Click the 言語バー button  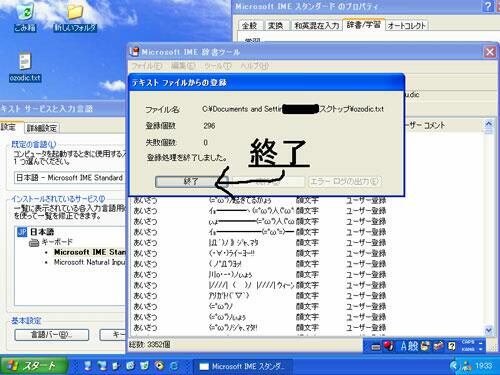point(52,335)
